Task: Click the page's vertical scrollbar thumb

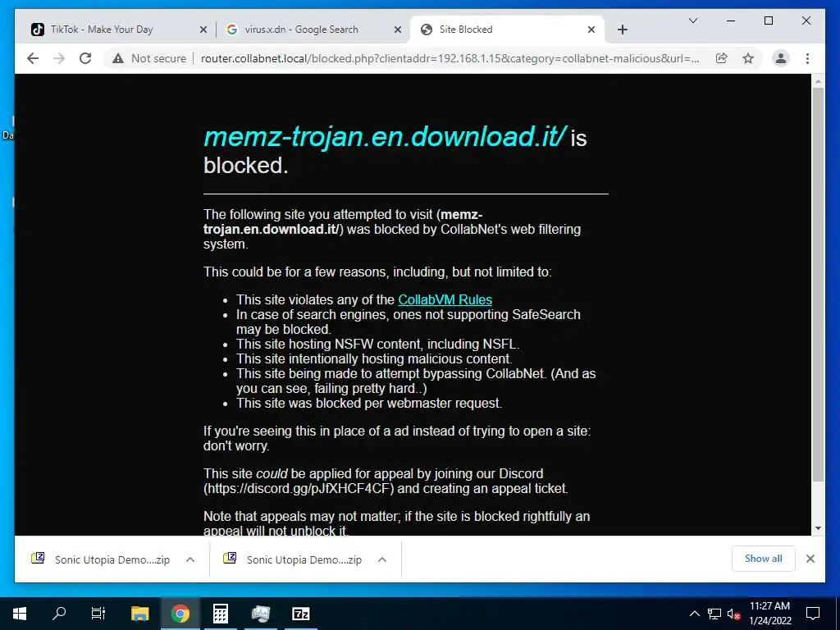Action: [818, 284]
